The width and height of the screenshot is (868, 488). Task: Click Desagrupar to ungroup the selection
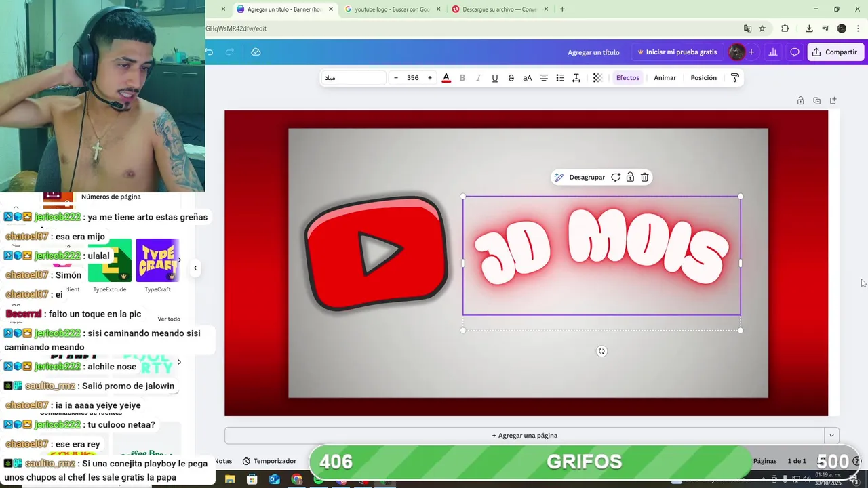pos(587,177)
